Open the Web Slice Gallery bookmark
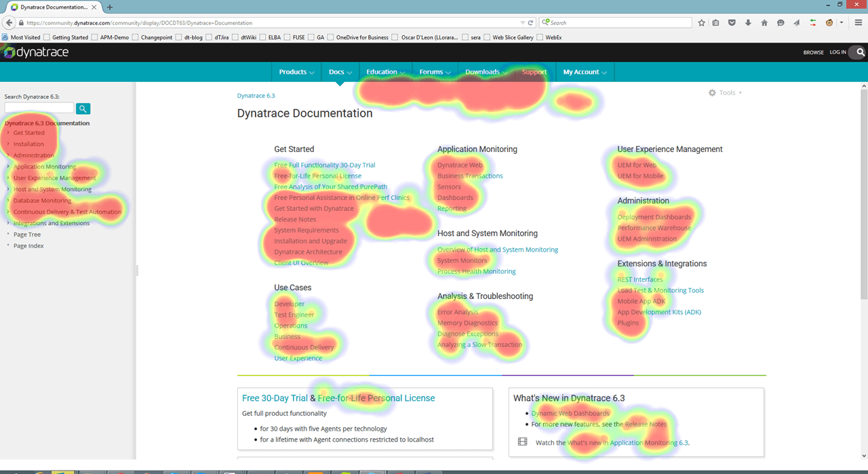This screenshot has width=868, height=474. click(x=509, y=37)
